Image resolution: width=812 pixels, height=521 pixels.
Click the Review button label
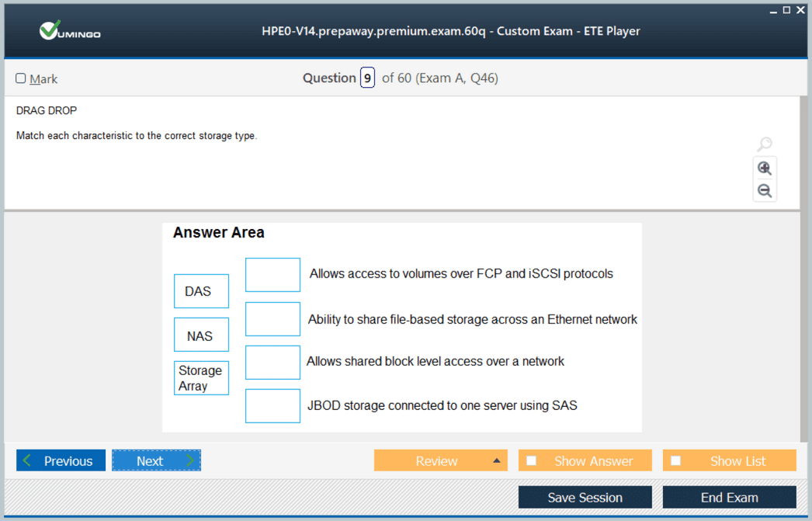(436, 461)
